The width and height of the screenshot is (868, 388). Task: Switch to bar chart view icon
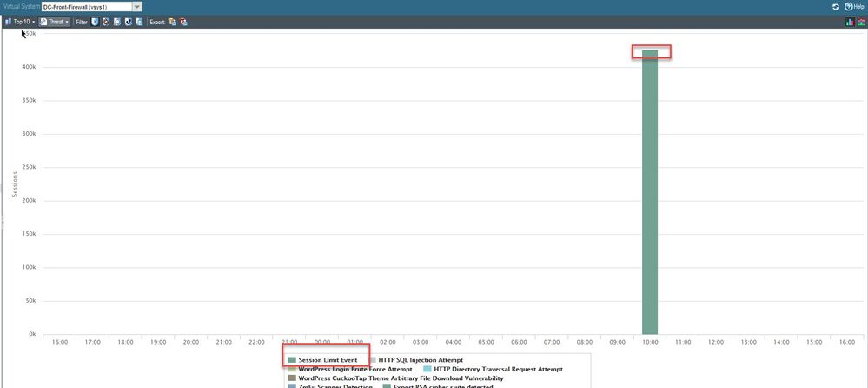[850, 22]
